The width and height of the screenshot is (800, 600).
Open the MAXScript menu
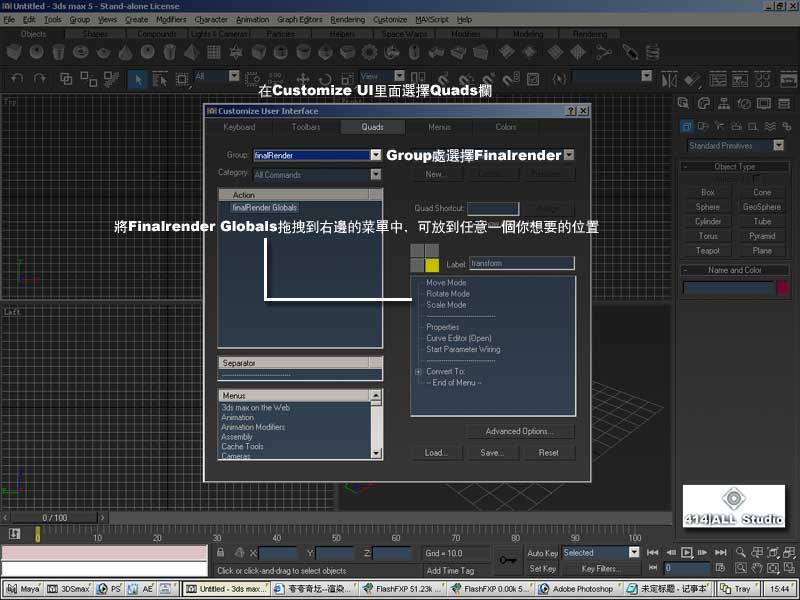coord(432,19)
